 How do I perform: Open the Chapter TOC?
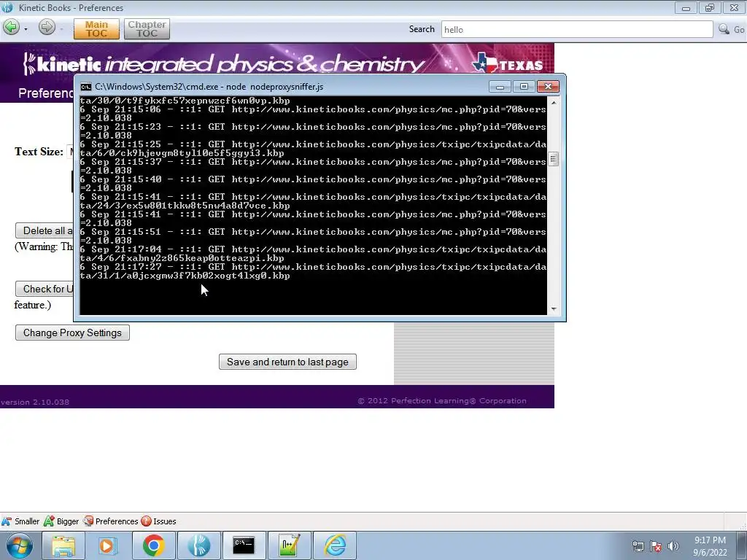point(147,29)
